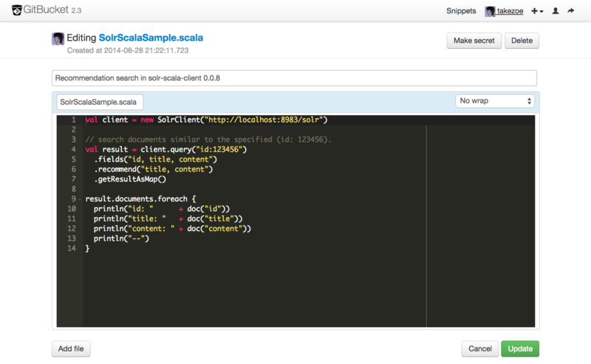Collapse the code fold on line 9
This screenshot has width=591, height=364.
pyautogui.click(x=80, y=199)
